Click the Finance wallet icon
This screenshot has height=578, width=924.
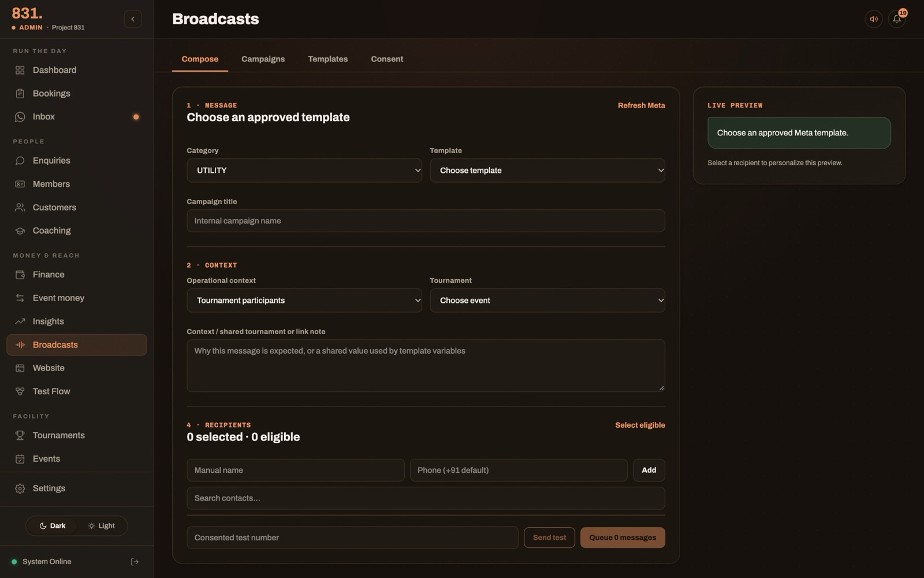pos(20,275)
